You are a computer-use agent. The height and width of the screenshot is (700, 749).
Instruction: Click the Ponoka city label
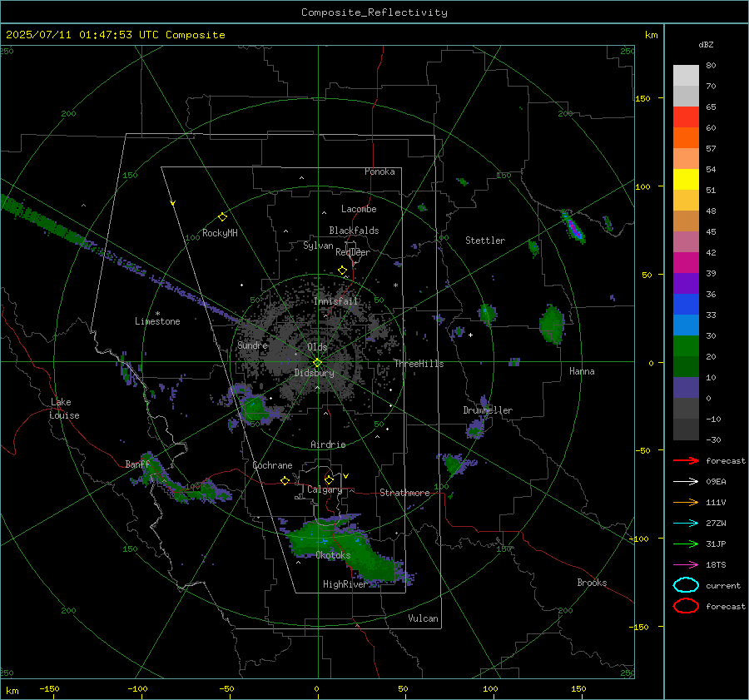pyautogui.click(x=379, y=171)
